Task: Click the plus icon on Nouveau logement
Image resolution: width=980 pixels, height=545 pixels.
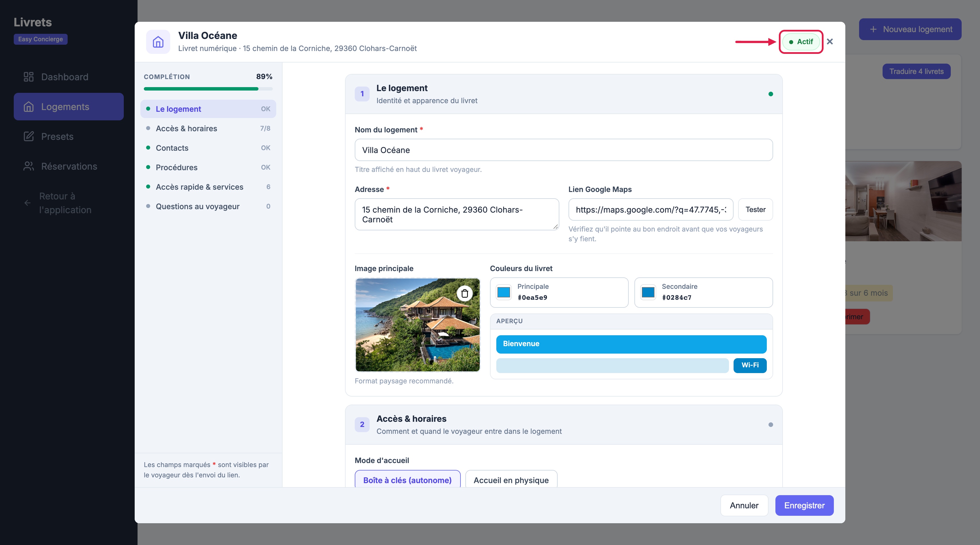Action: coord(873,29)
